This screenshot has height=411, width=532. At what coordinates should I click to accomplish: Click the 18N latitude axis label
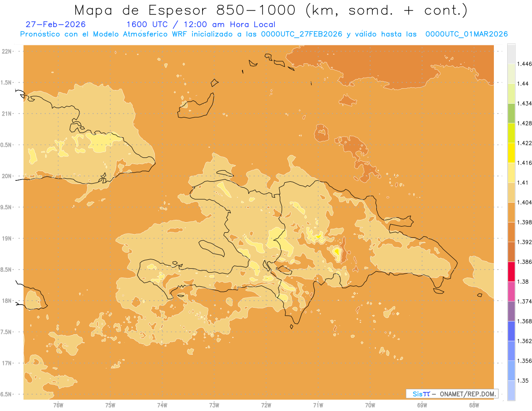click(x=6, y=301)
